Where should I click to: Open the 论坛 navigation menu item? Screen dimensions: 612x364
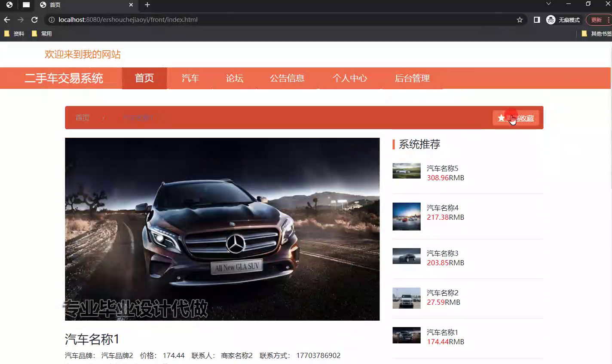pos(235,78)
